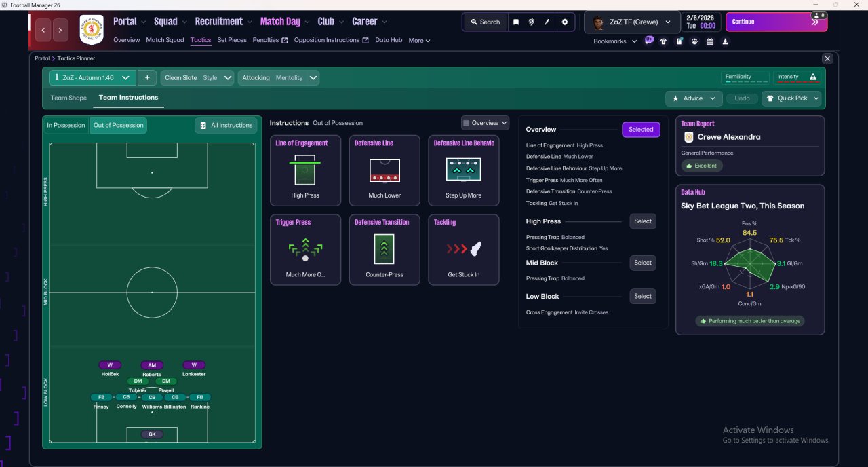Expand the More submenu dropdown
Image resolution: width=868 pixels, height=467 pixels.
(419, 41)
